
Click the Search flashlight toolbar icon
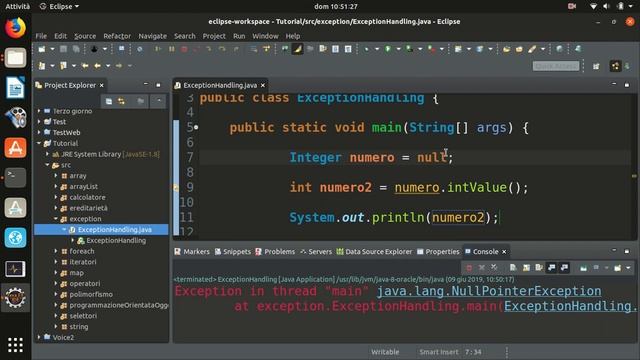pyautogui.click(x=532, y=49)
